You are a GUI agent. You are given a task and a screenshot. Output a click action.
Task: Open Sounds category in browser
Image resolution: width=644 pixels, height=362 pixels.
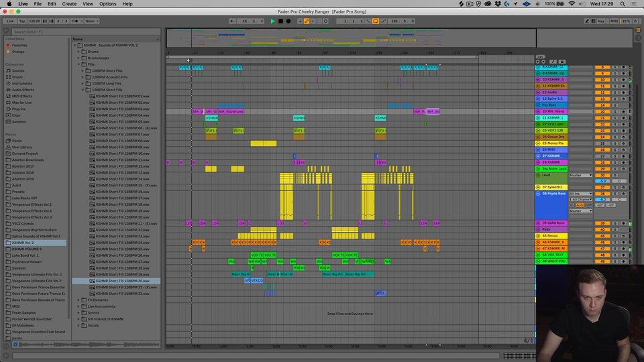pyautogui.click(x=17, y=70)
